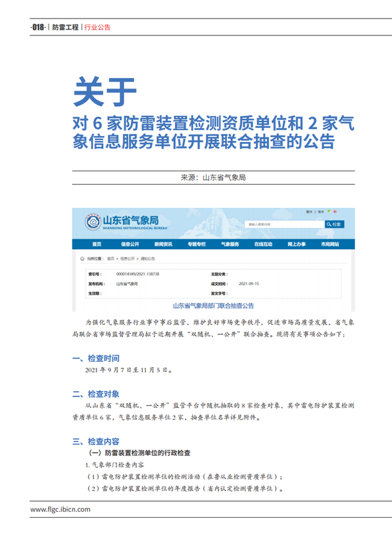Click the heading 二、检查对象

tap(96, 394)
